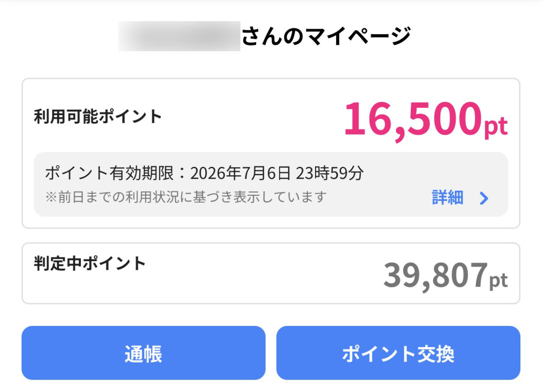Click the blurred username in the heading
The height and width of the screenshot is (392, 542).
179,36
